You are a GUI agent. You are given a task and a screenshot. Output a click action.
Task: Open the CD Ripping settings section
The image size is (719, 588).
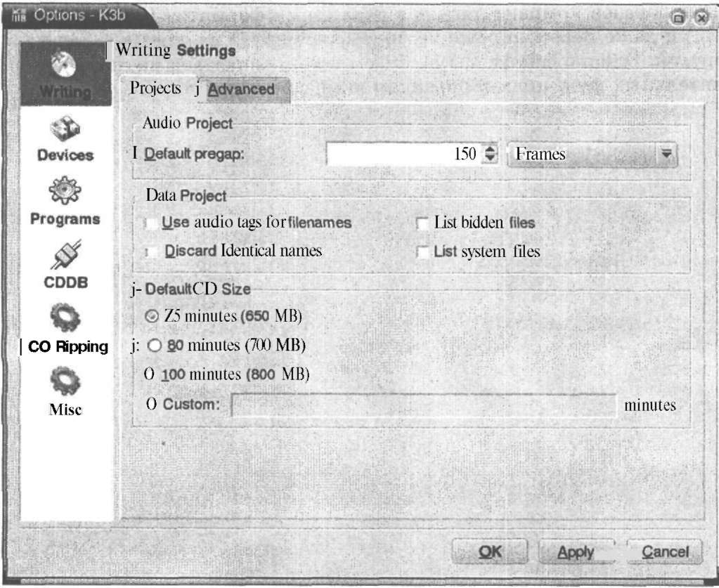[67, 329]
